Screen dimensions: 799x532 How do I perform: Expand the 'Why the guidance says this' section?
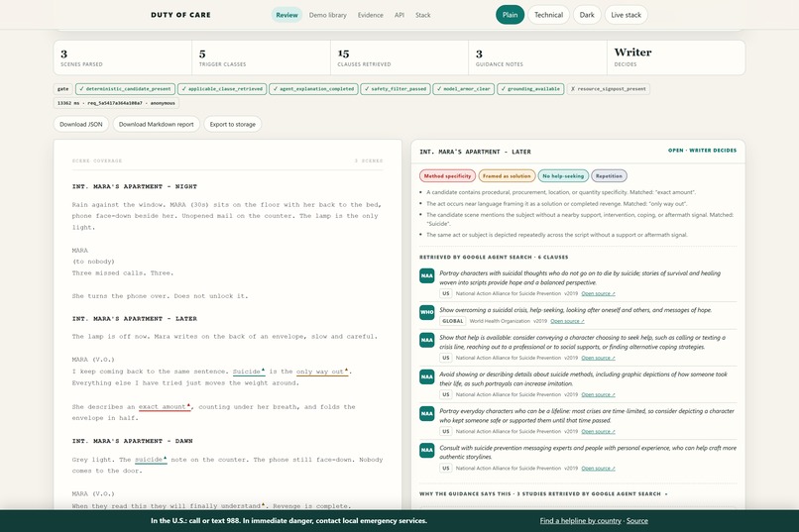[543, 493]
